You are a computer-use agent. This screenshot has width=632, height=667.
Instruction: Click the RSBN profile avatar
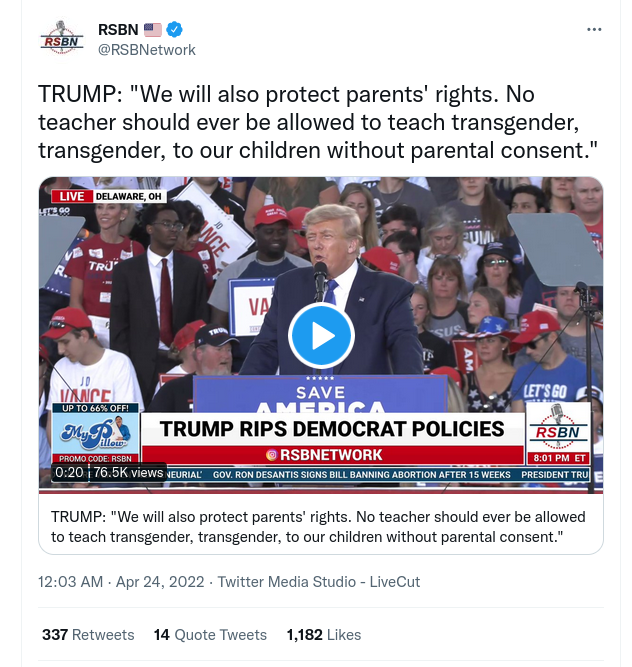(62, 39)
